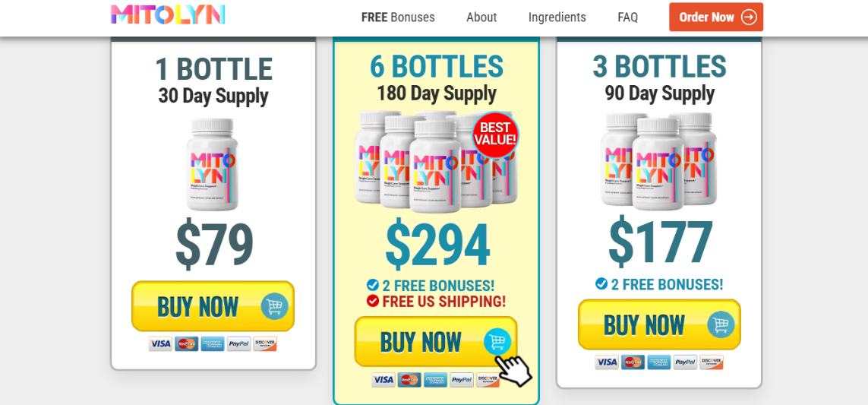Open the About nav link
The height and width of the screenshot is (405, 868).
click(x=481, y=17)
